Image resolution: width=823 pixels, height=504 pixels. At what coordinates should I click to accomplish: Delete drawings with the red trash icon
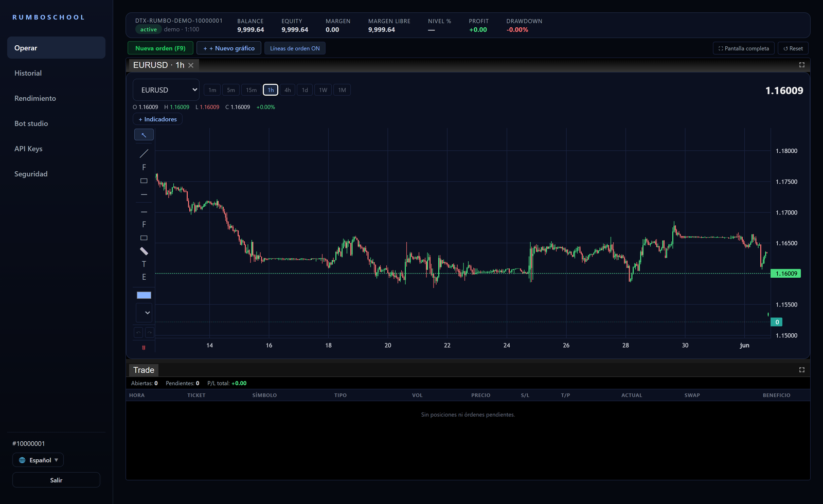click(x=144, y=348)
